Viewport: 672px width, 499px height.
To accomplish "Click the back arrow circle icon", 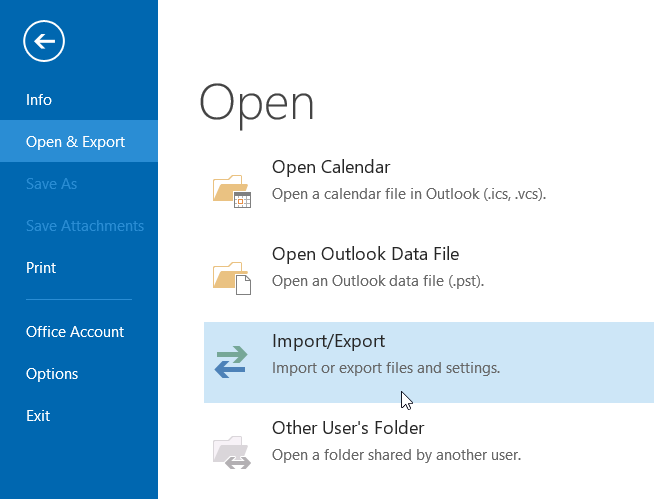I will click(x=44, y=41).
